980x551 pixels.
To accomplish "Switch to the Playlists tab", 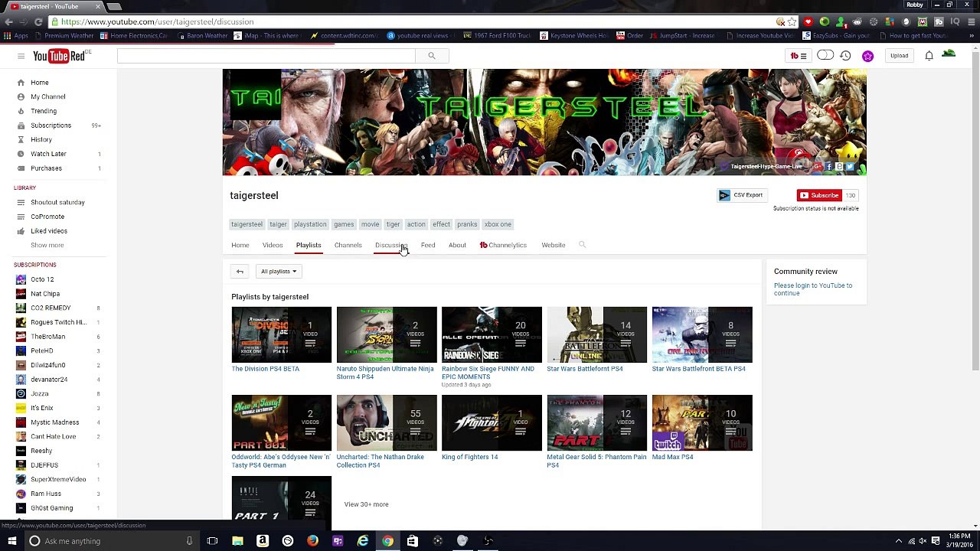I will pos(309,245).
